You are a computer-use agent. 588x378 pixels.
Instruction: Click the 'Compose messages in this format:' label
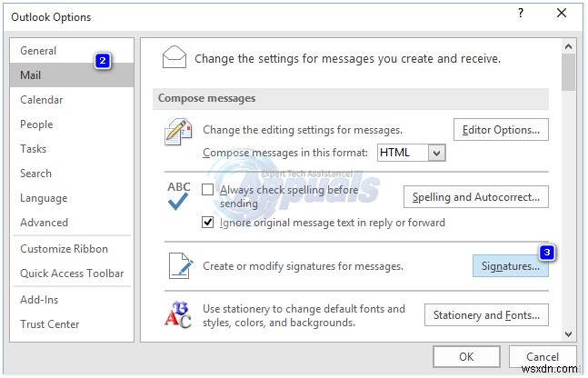point(285,153)
